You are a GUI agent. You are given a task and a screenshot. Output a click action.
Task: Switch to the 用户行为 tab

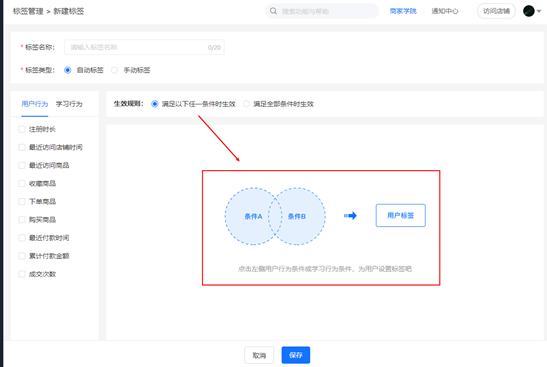coord(35,104)
